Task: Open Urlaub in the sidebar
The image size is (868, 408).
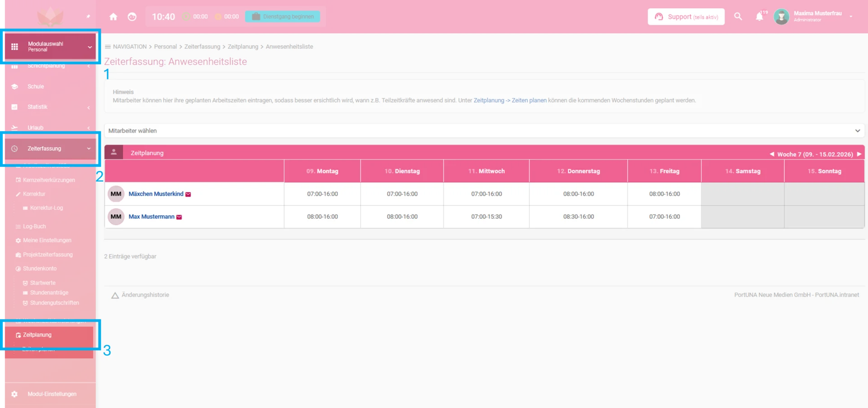Action: click(x=35, y=128)
